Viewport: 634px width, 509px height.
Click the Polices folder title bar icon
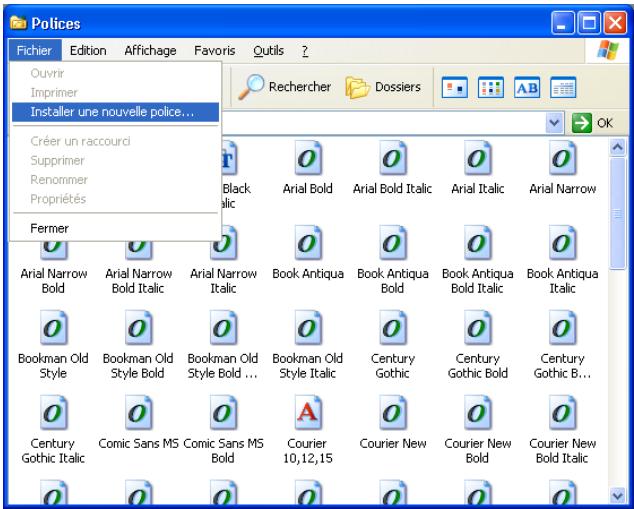(18, 23)
